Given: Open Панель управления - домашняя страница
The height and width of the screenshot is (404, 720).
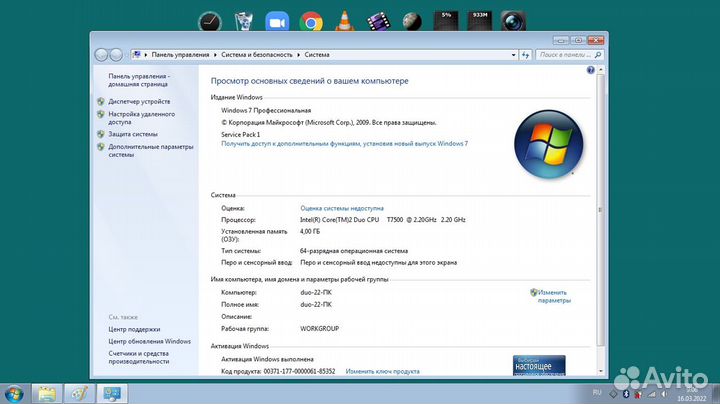Looking at the screenshot, I should (139, 80).
